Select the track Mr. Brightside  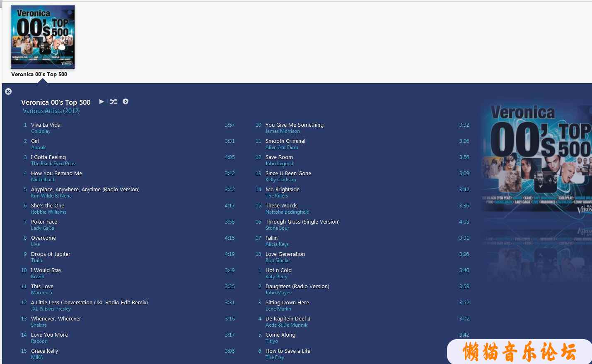pyautogui.click(x=282, y=189)
